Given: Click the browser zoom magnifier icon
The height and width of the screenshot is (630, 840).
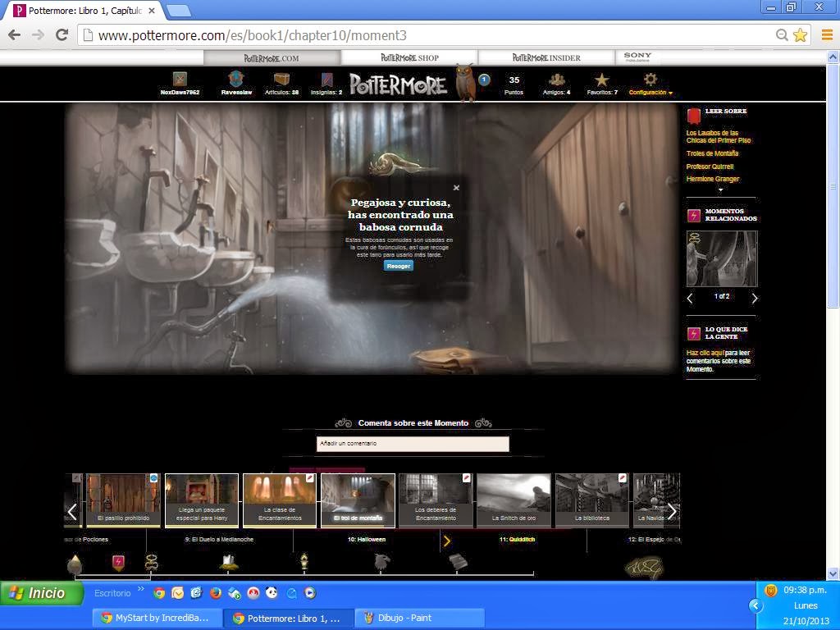Looking at the screenshot, I should (x=782, y=35).
